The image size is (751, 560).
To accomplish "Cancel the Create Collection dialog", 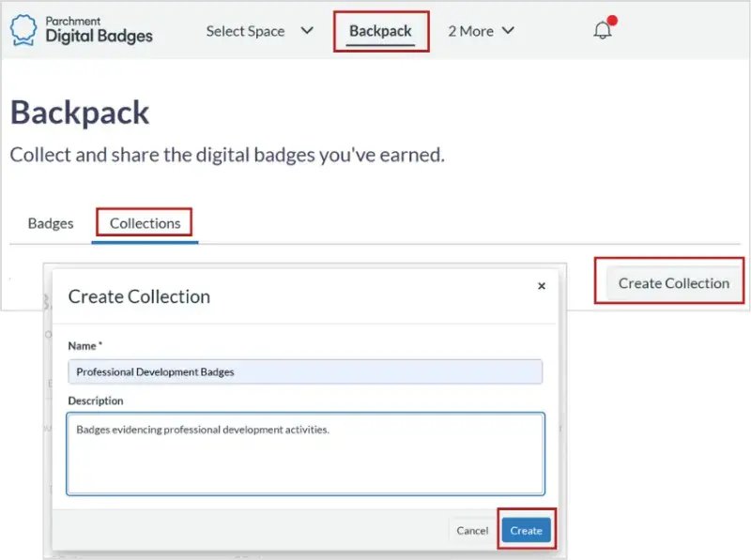I will click(x=471, y=530).
